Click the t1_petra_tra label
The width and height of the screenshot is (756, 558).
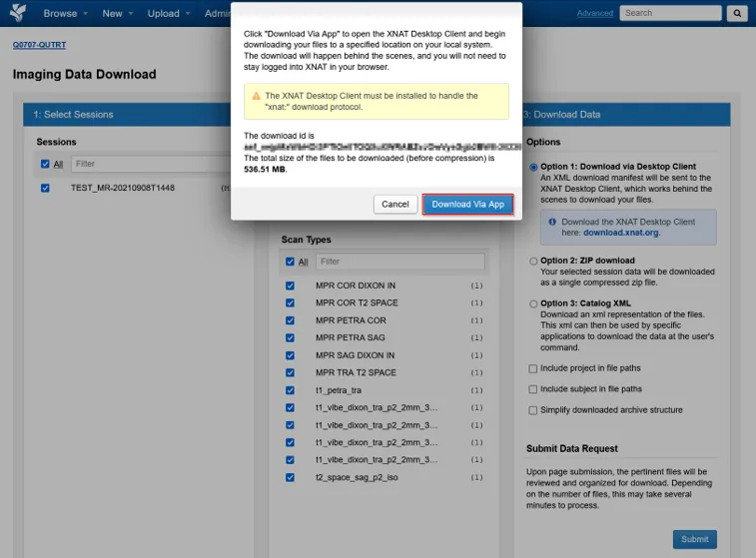coord(339,390)
